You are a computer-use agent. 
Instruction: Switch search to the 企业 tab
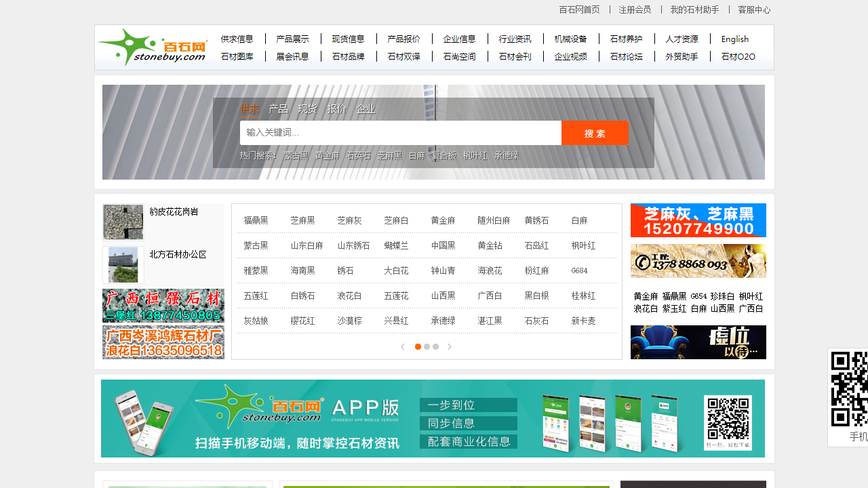point(367,108)
